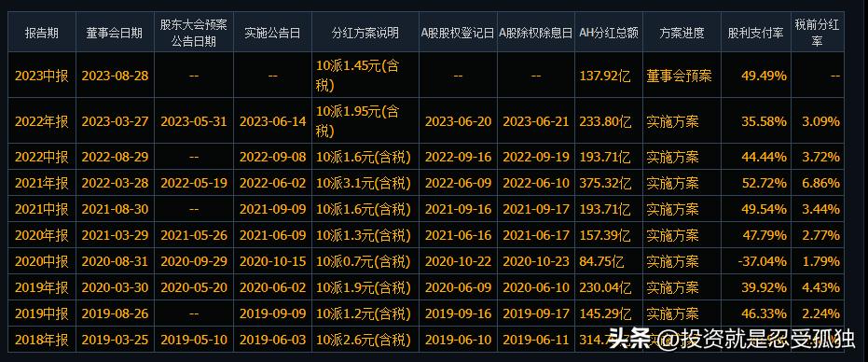Click the 方案进度 column header
Viewport: 868px width, 362px height.
[x=682, y=33]
